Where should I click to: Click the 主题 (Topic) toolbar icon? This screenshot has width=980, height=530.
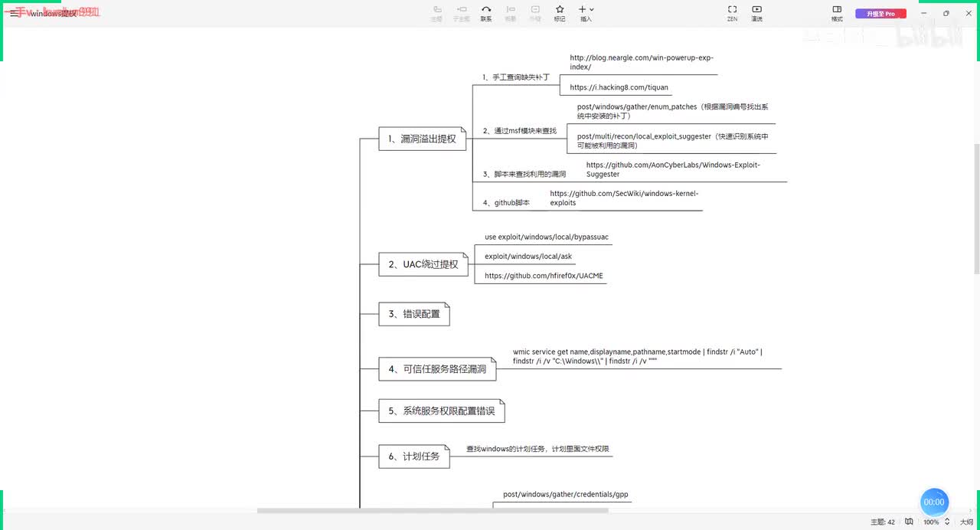click(436, 13)
